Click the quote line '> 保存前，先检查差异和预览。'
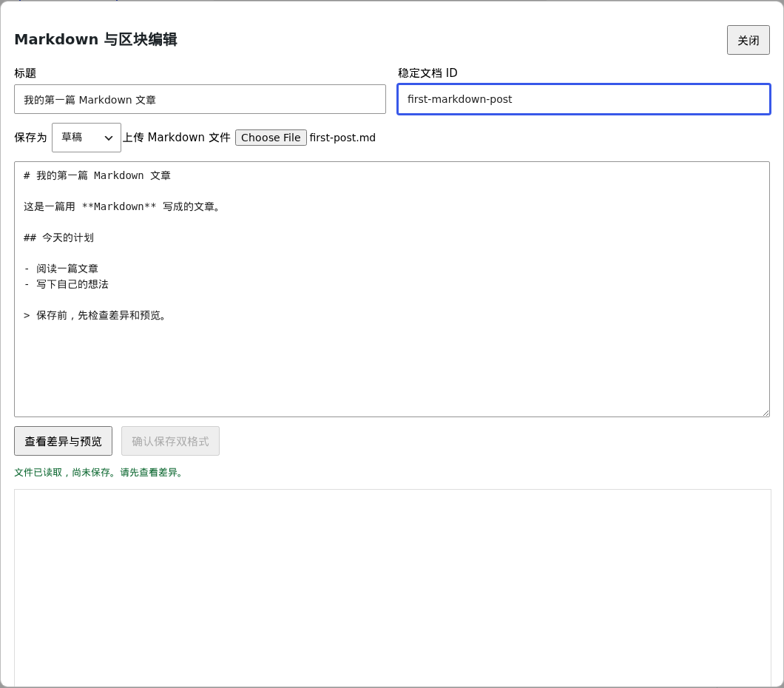The width and height of the screenshot is (784, 688). [x=95, y=315]
